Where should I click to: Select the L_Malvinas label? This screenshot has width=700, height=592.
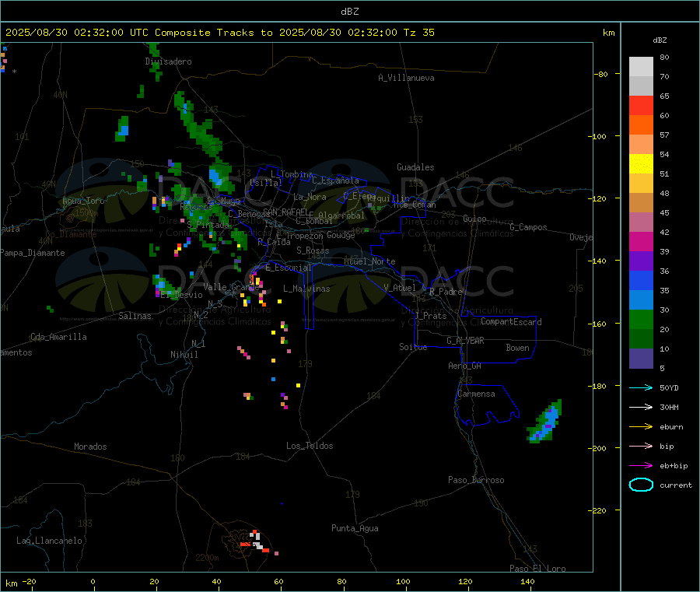tap(306, 289)
